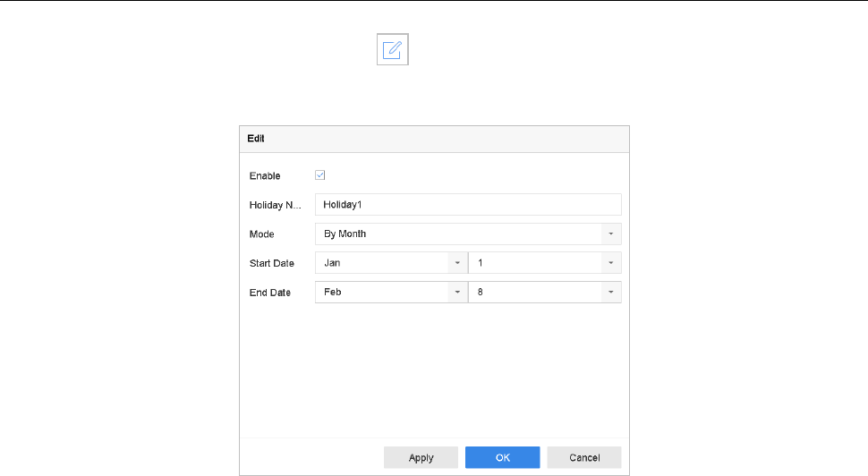The width and height of the screenshot is (868, 476).
Task: Open the End Date day dropdown showing 8
Action: click(537, 293)
